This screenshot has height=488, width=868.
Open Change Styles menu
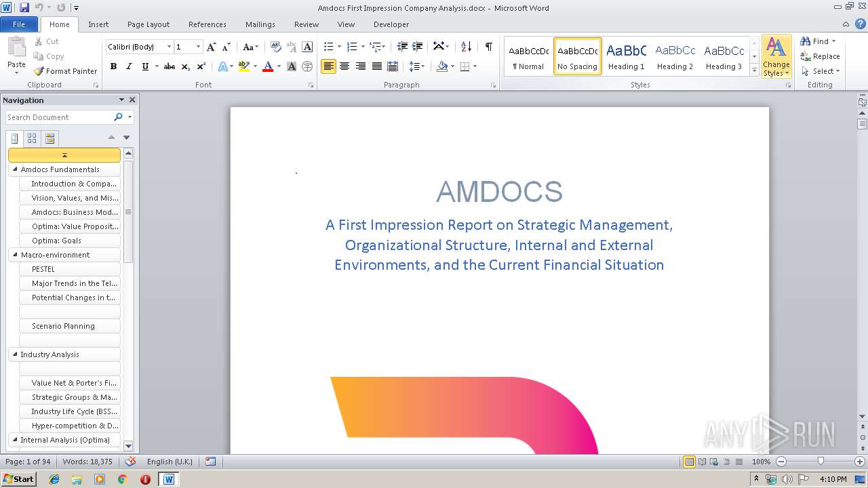click(776, 57)
